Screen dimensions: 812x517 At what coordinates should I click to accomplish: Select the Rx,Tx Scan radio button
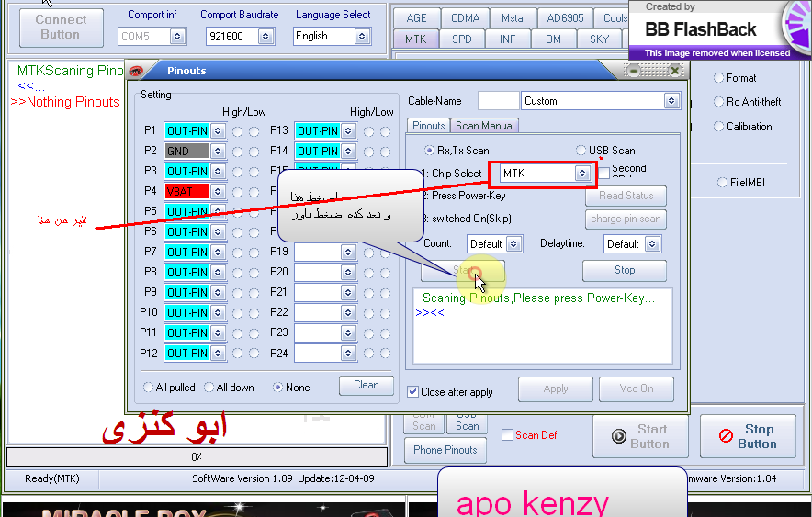[x=429, y=151]
